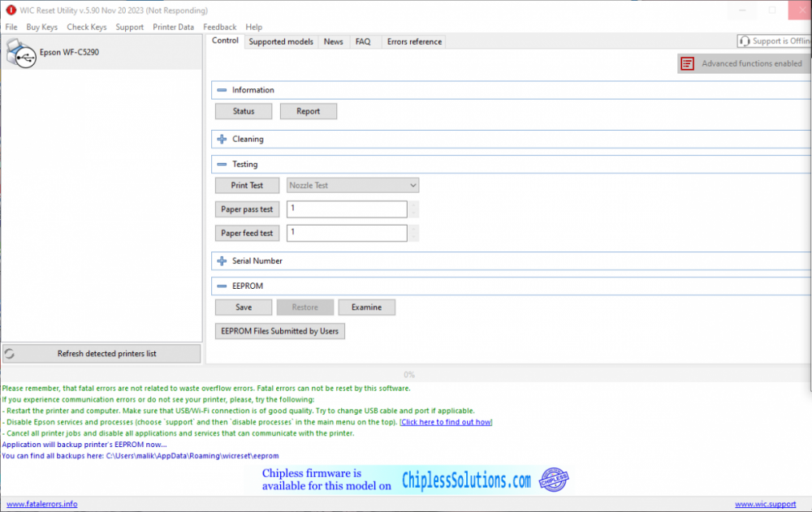
Task: Click the EEPROM backup folder path text
Action: [192, 456]
